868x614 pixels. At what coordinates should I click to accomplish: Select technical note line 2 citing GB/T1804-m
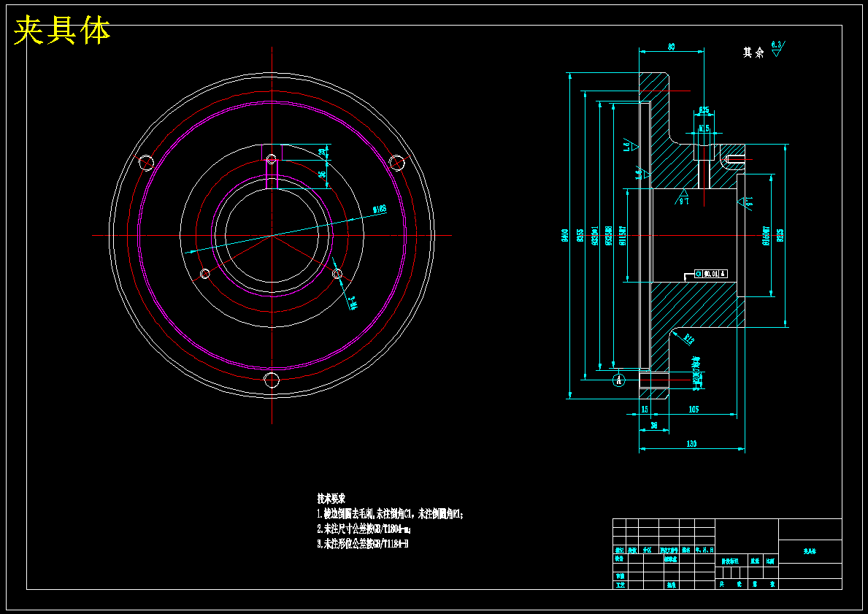pyautogui.click(x=364, y=529)
